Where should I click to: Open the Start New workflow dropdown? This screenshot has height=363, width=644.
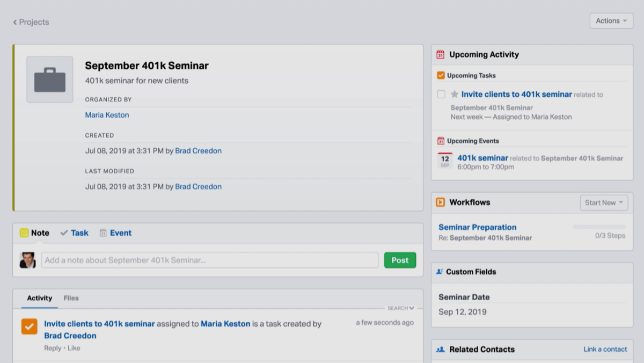604,202
